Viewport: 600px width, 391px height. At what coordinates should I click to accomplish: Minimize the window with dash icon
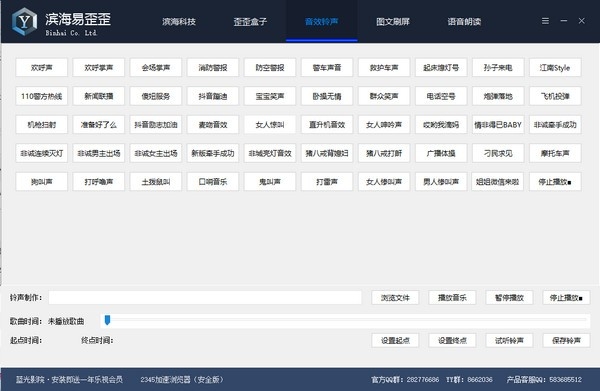click(x=564, y=21)
